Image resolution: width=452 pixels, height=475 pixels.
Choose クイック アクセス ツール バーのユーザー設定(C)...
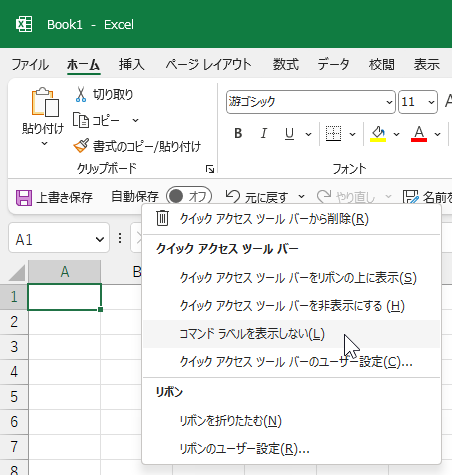pos(292,362)
